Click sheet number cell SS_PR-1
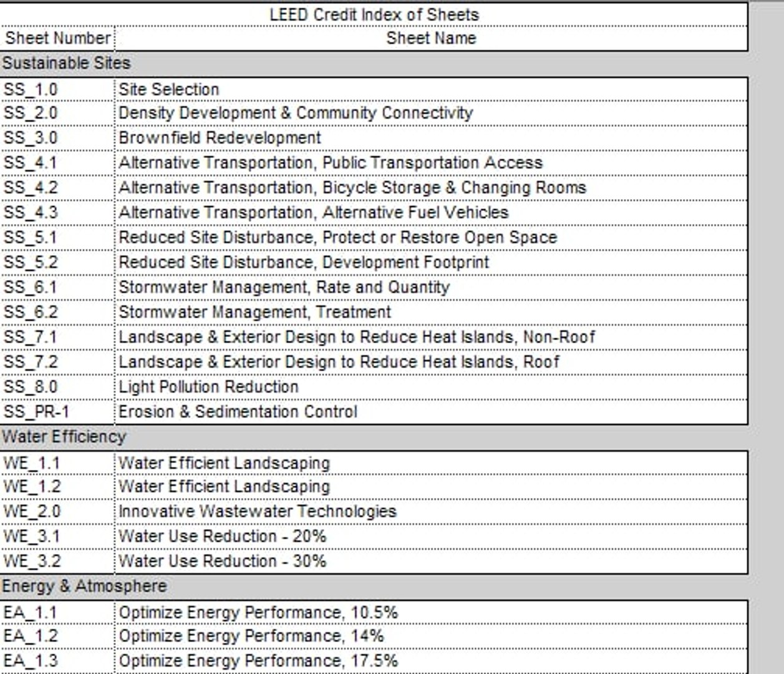Image resolution: width=784 pixels, height=674 pixels. tap(58, 412)
